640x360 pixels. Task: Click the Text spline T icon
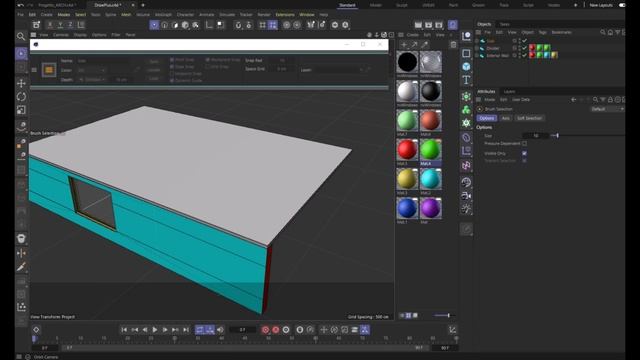466,80
